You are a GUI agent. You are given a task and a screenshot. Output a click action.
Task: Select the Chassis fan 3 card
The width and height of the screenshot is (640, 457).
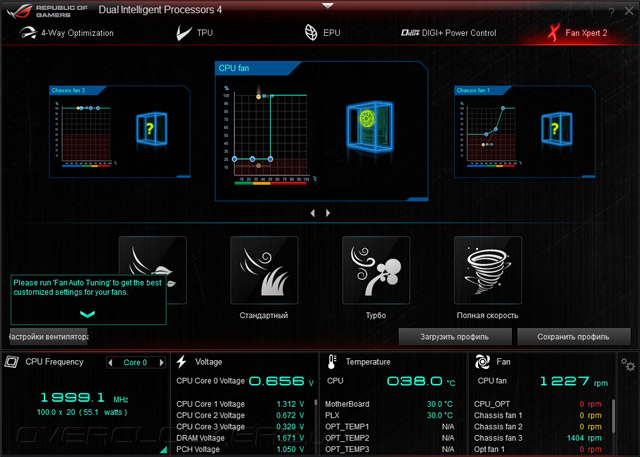(x=120, y=131)
